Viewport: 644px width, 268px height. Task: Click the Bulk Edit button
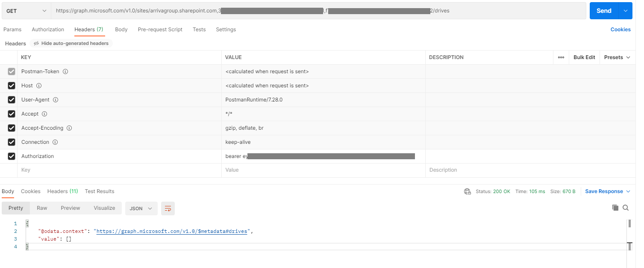pos(584,57)
